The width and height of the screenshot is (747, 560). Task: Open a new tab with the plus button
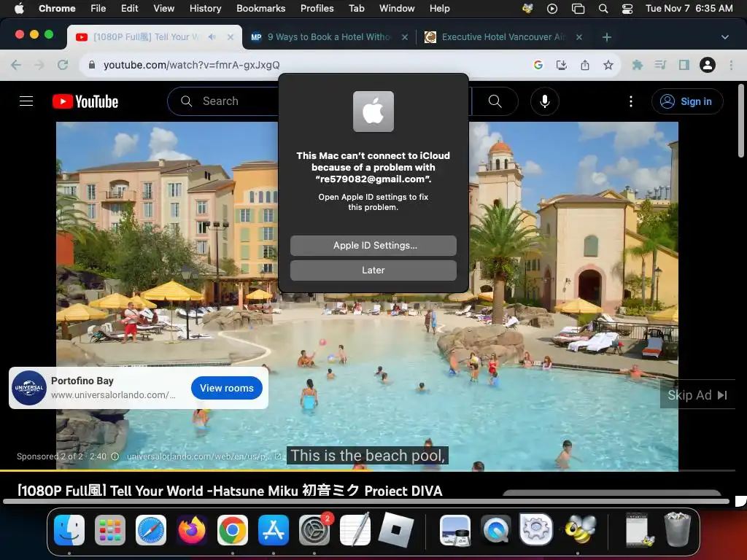[x=606, y=37]
